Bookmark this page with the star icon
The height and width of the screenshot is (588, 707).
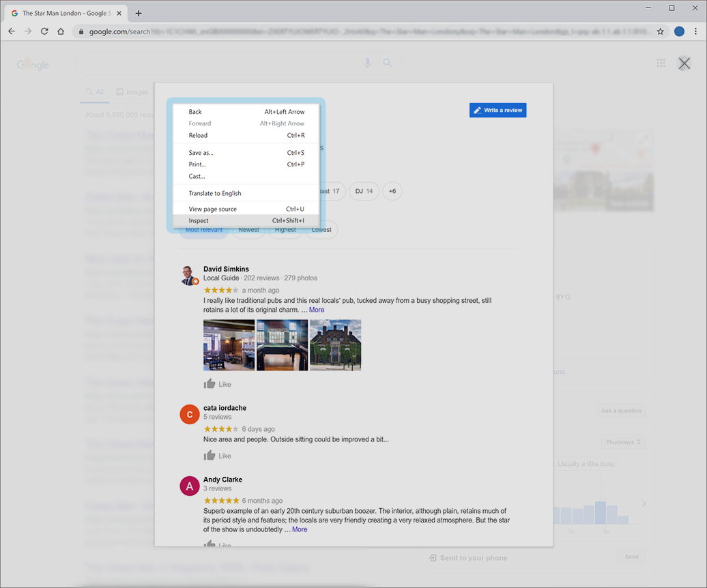coord(660,31)
